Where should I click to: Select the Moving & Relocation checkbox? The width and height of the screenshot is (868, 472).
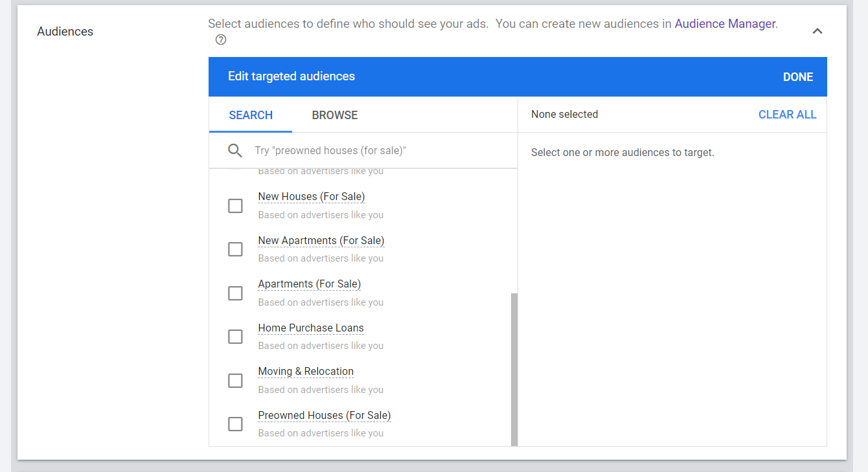[235, 381]
